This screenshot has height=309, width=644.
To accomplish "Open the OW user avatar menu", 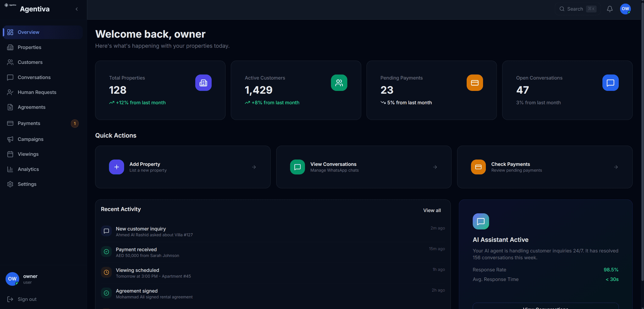I will pos(625,9).
